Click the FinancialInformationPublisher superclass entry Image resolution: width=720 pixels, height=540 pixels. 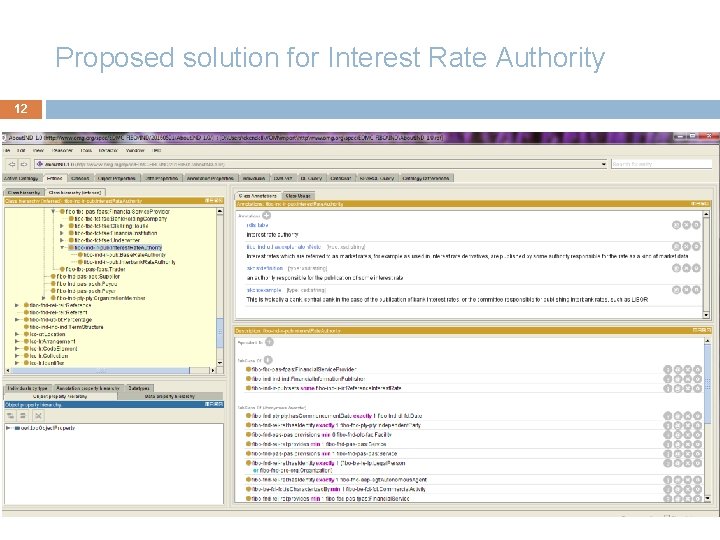(x=309, y=379)
